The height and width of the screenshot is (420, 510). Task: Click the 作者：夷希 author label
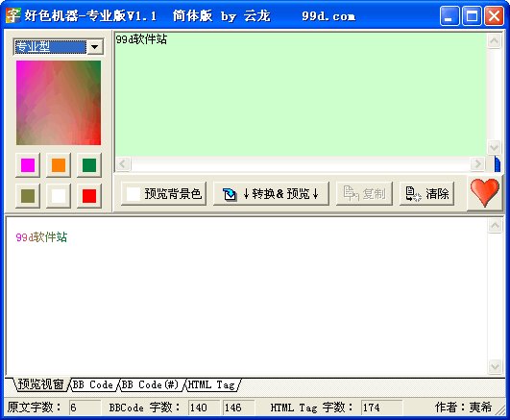463,407
